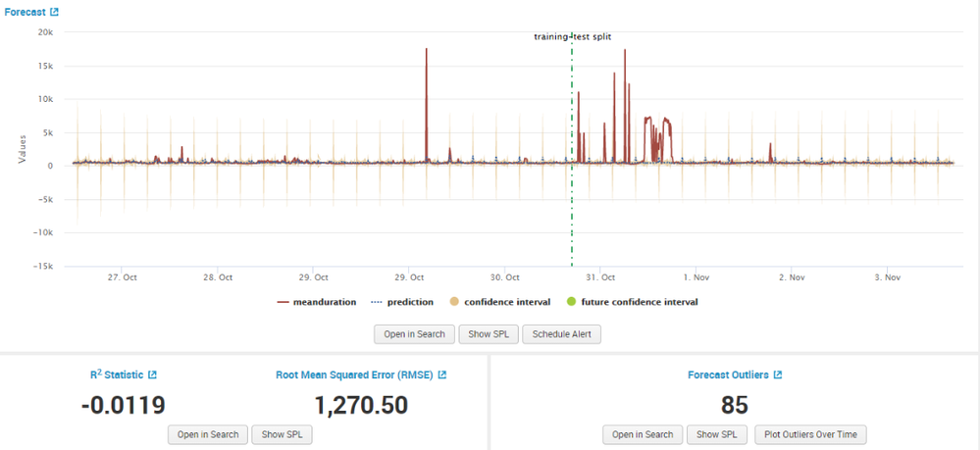The width and height of the screenshot is (980, 450).
Task: Toggle meanduration series in chart legend
Action: (316, 302)
